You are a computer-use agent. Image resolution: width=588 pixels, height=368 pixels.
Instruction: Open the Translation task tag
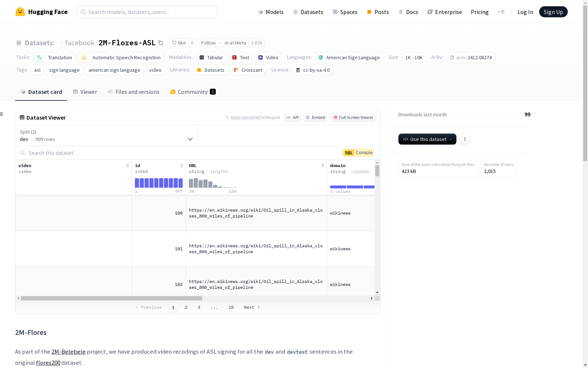(x=54, y=57)
